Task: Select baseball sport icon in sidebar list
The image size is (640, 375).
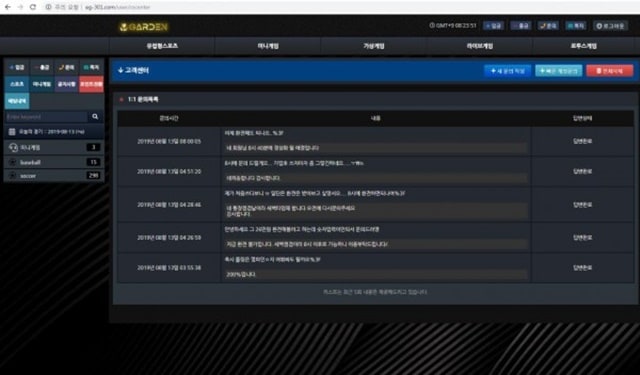Action: [x=13, y=162]
